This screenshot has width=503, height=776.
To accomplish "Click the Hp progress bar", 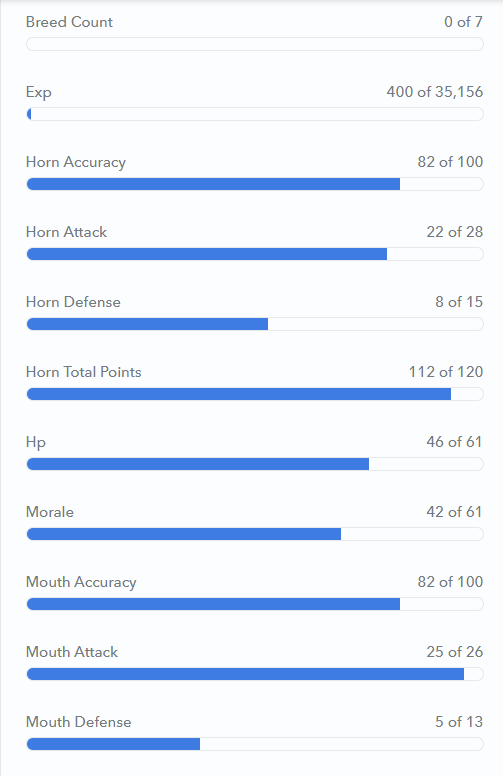I will click(x=255, y=464).
